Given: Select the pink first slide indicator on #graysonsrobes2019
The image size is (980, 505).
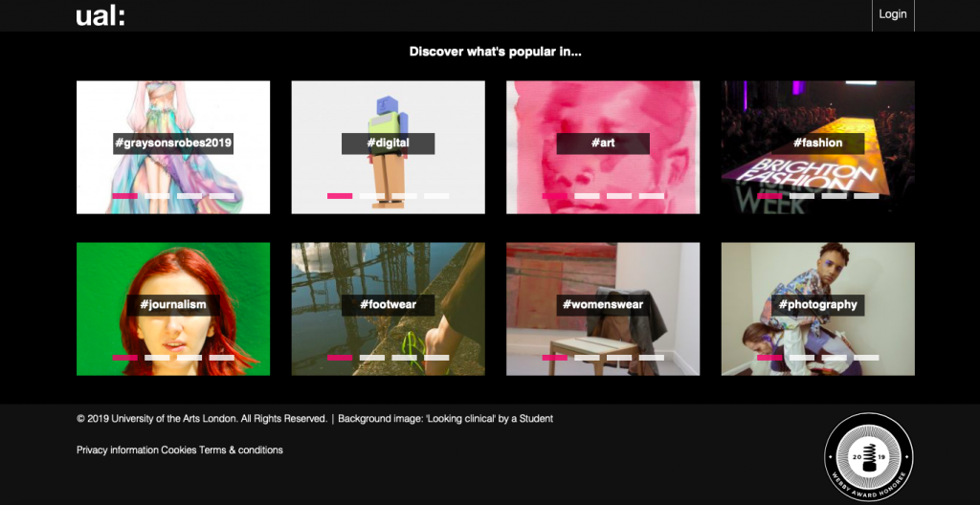Looking at the screenshot, I should tap(125, 196).
